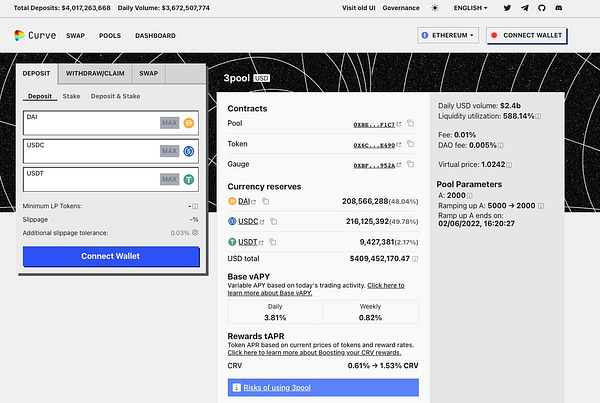Click info icon beside A: 2000
The width and height of the screenshot is (600, 403).
point(470,196)
